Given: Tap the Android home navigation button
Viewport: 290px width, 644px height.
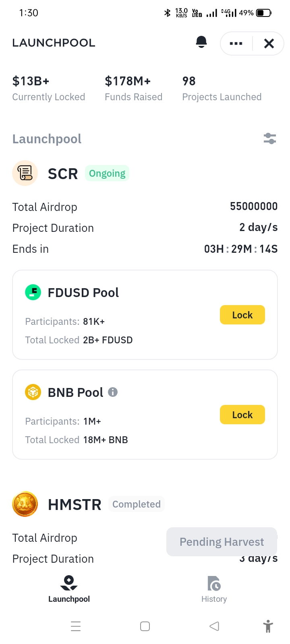Looking at the screenshot, I should (145, 626).
